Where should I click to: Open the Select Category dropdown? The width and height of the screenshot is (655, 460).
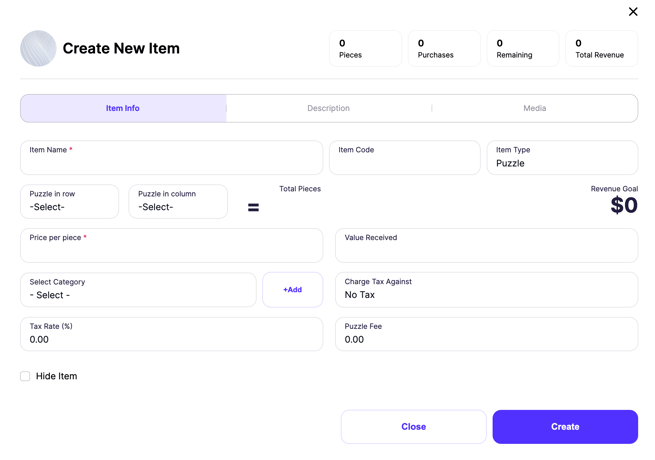click(138, 290)
